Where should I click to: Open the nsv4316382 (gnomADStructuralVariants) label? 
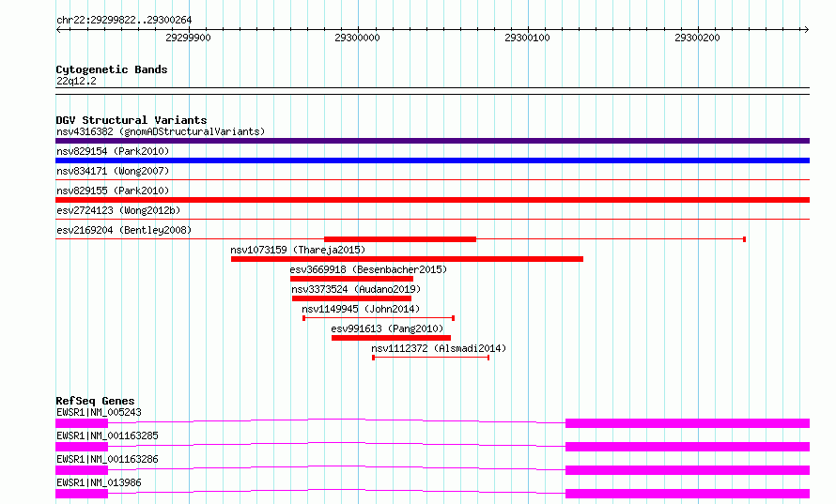(x=161, y=131)
